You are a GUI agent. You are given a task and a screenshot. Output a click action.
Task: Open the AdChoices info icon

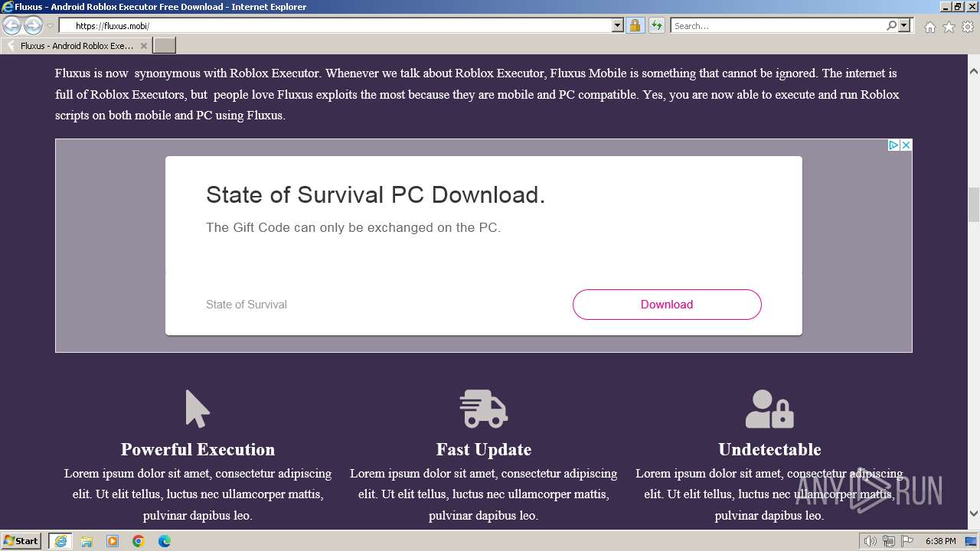pos(893,145)
